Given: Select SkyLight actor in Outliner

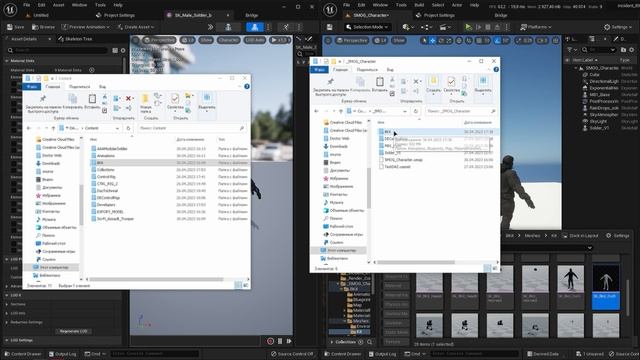Looking at the screenshot, I should [x=598, y=121].
